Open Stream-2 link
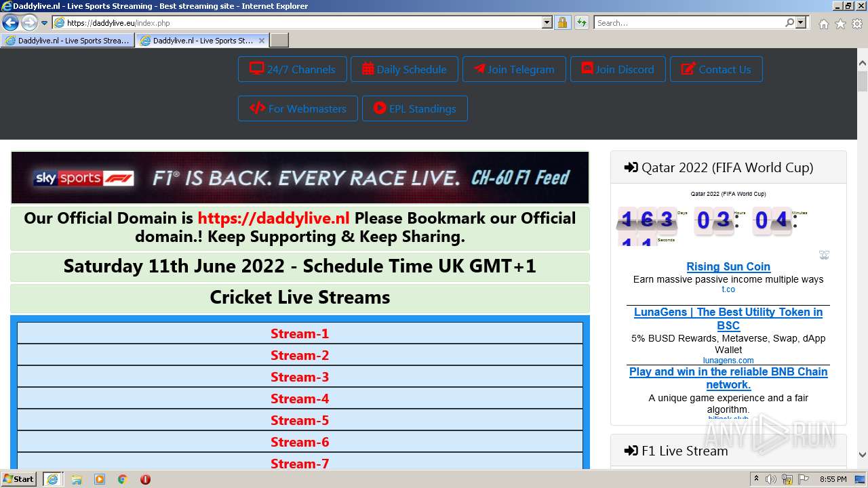 coord(300,355)
